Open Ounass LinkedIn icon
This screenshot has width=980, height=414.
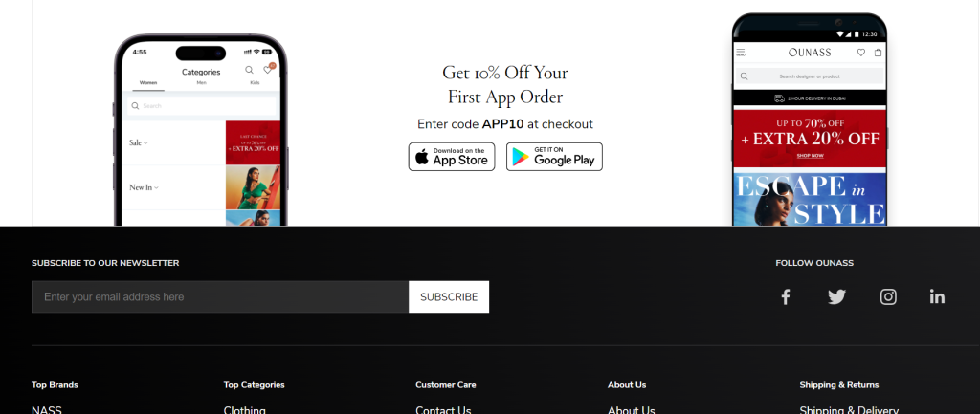(937, 296)
